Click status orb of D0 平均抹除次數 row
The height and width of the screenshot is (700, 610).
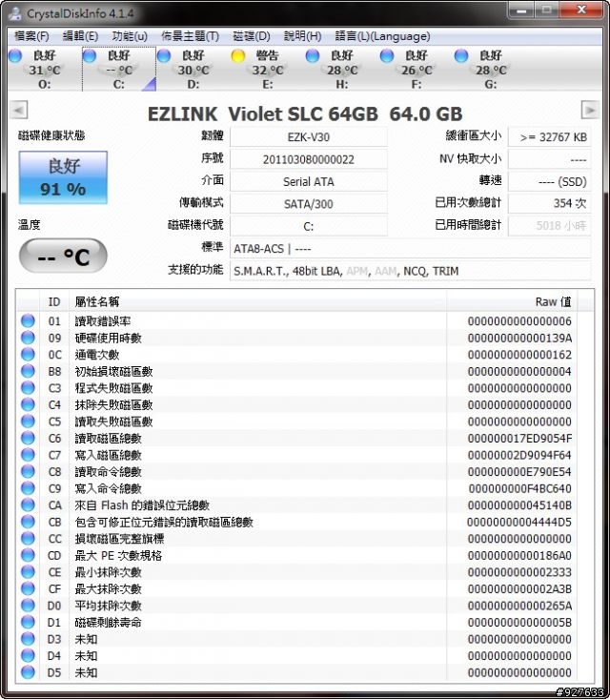point(28,606)
